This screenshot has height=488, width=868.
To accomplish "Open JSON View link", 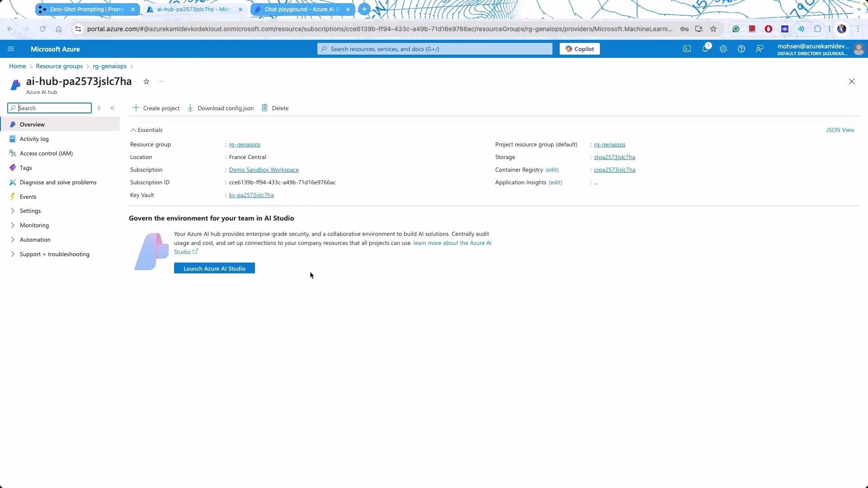I will click(x=840, y=130).
